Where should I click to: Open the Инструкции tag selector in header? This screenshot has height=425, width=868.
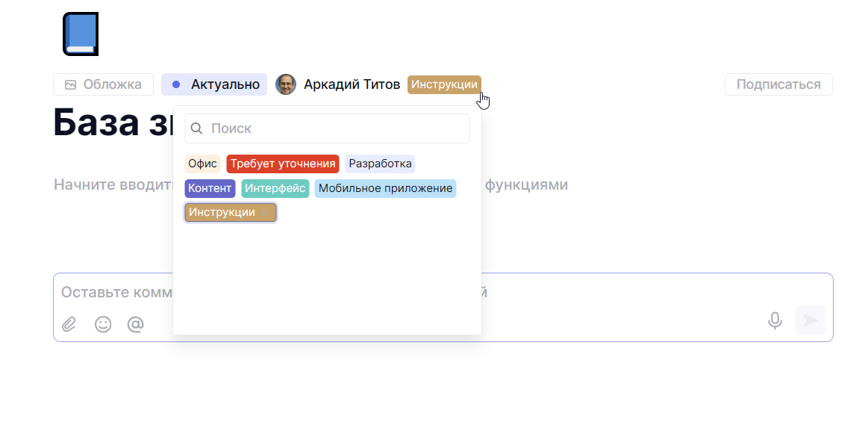click(444, 84)
